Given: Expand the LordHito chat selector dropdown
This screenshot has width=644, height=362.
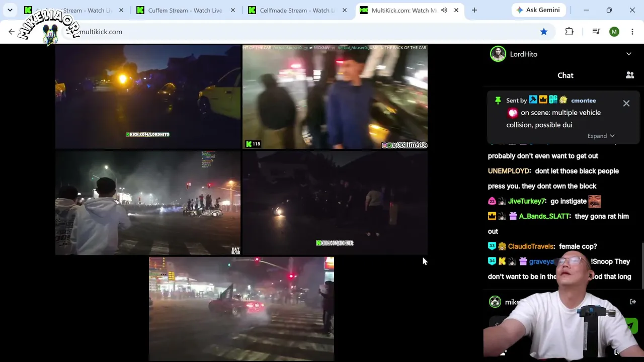Looking at the screenshot, I should [x=629, y=54].
